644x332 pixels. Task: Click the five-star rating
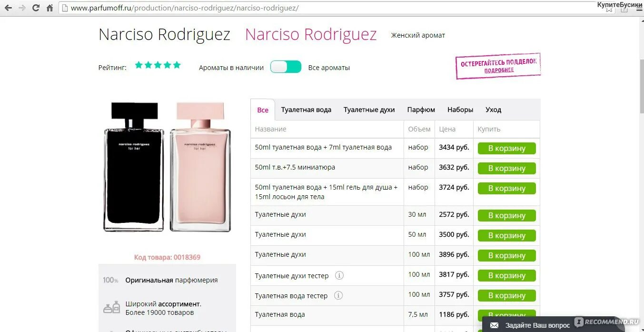click(x=158, y=65)
